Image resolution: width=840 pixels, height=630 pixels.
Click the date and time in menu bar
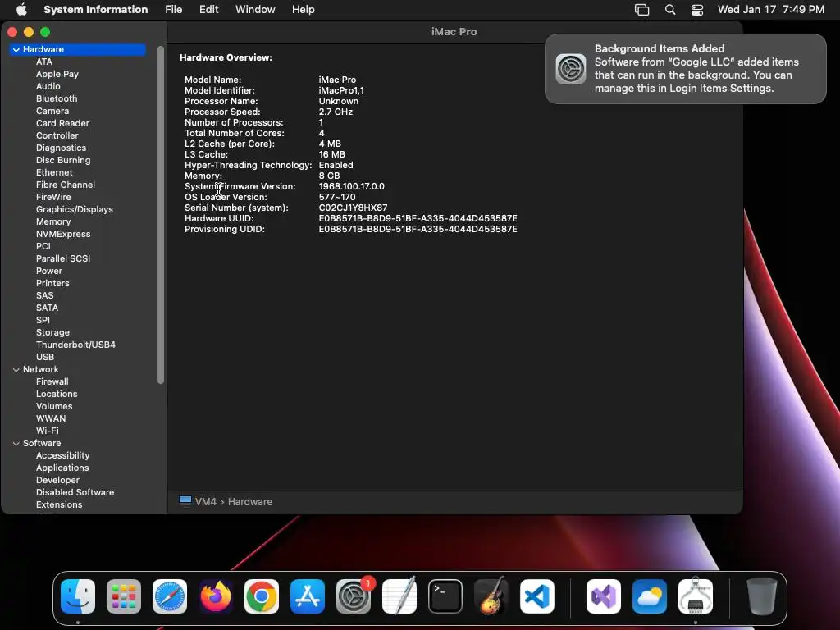click(x=771, y=10)
